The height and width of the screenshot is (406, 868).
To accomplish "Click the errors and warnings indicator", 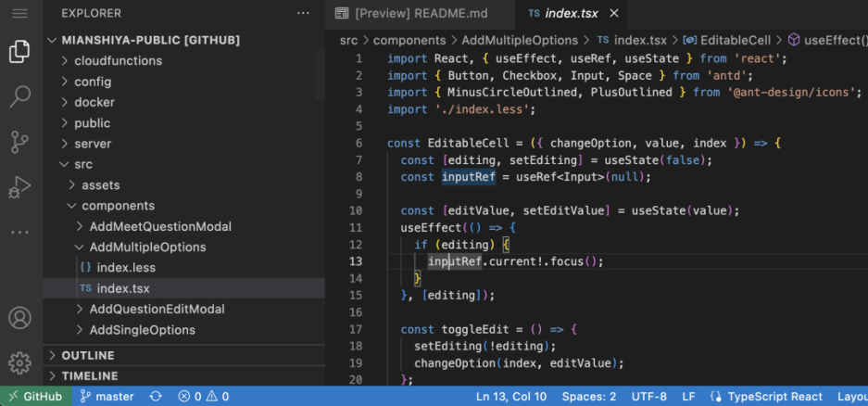I will (203, 397).
